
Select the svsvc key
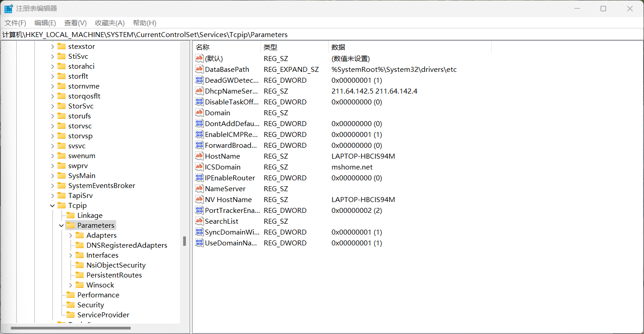pyautogui.click(x=76, y=146)
